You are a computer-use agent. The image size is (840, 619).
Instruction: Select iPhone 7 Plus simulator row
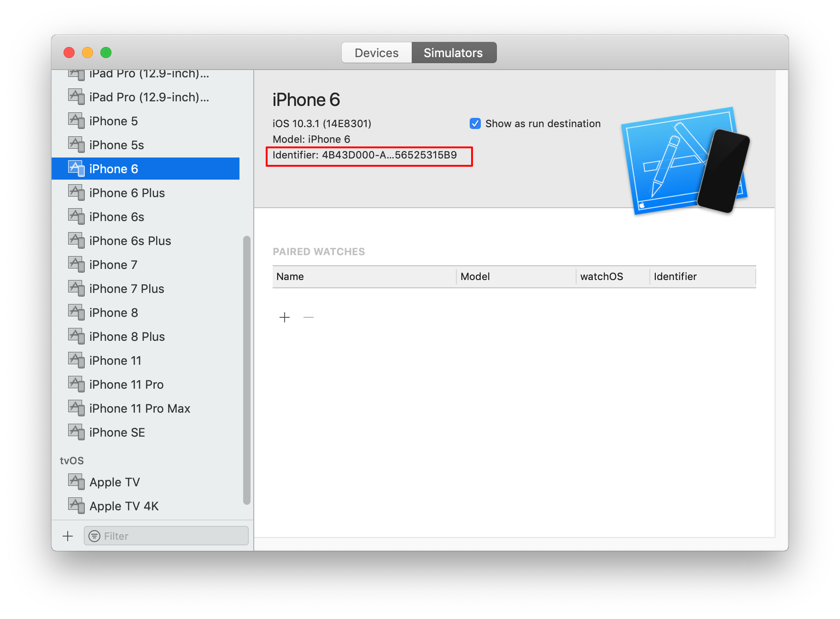tap(146, 289)
